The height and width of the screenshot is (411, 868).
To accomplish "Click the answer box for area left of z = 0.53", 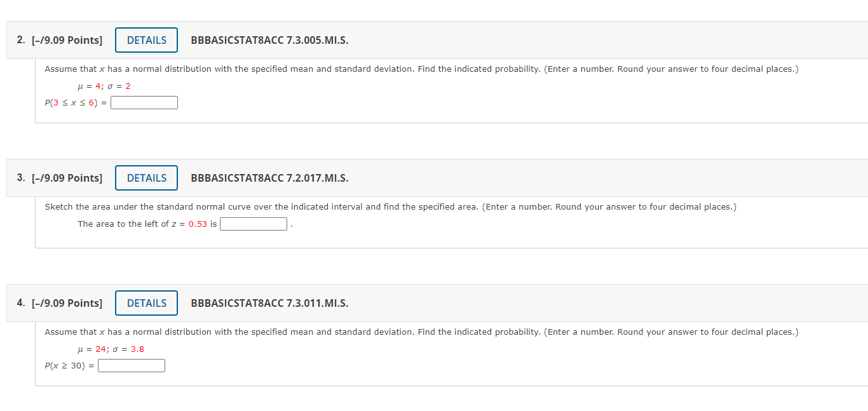I will pos(253,223).
